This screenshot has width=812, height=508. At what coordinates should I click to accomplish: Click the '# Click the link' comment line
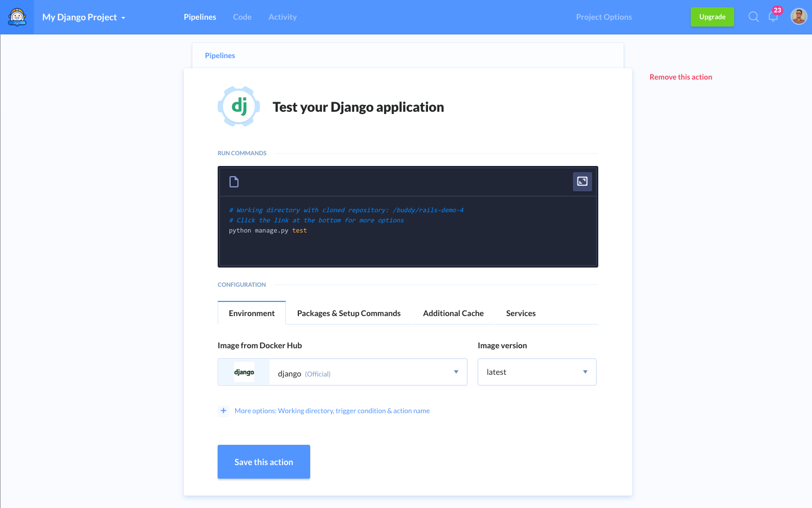pyautogui.click(x=316, y=220)
